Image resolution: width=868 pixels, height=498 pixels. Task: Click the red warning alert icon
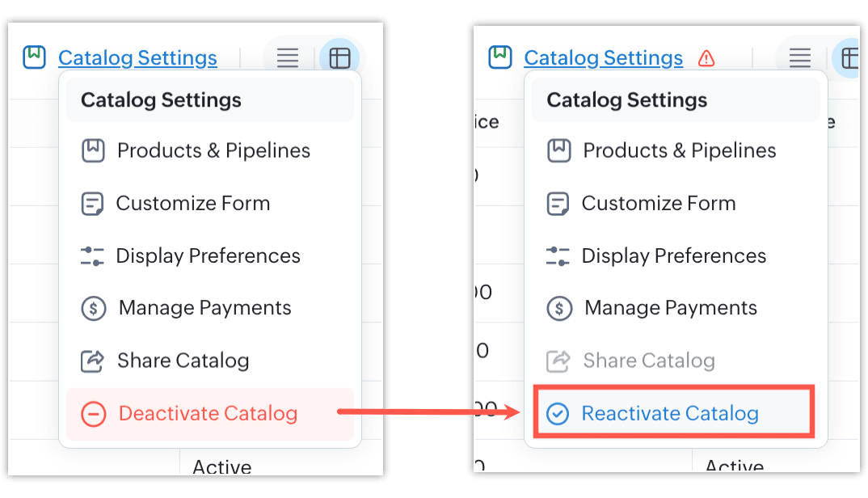[706, 58]
